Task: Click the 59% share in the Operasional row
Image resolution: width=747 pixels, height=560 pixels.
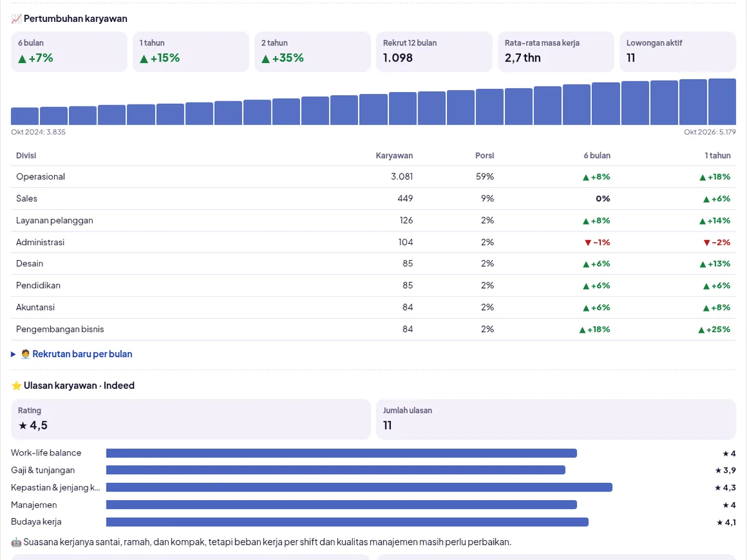Action: 486,177
